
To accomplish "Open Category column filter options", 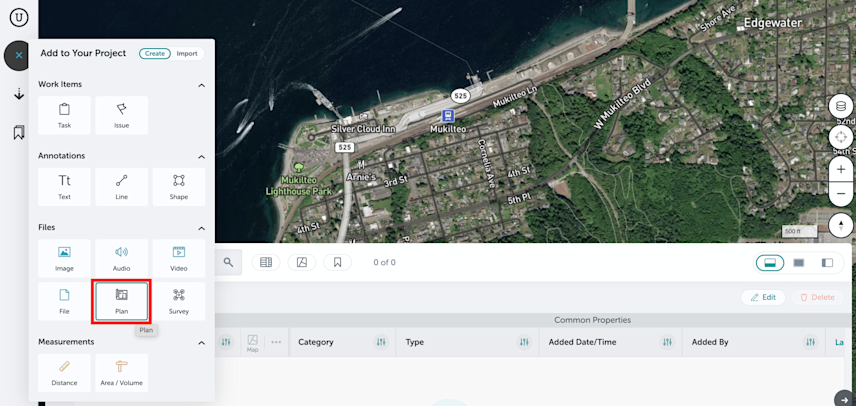I will click(x=381, y=342).
